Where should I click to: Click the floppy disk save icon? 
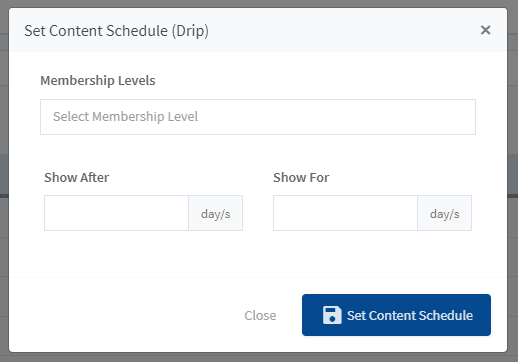point(332,315)
